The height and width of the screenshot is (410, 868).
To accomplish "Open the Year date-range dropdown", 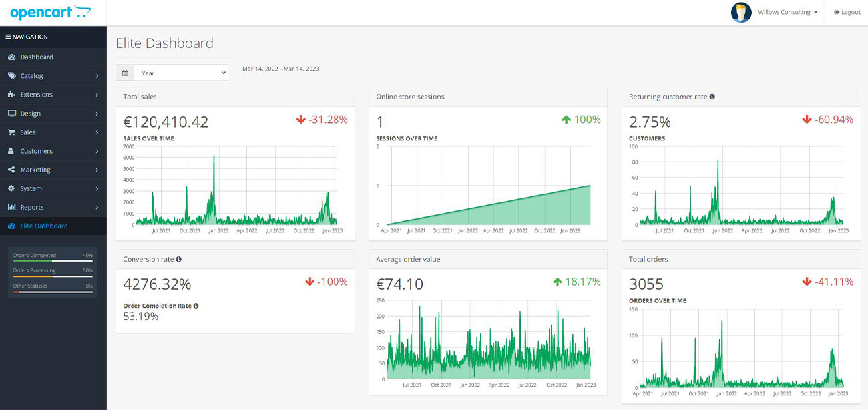I will click(181, 72).
